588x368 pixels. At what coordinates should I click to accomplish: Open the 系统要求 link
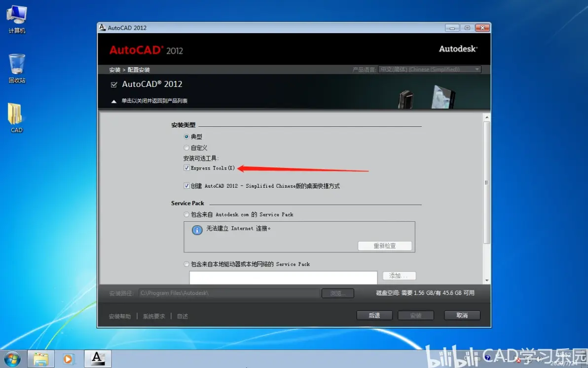pos(154,316)
